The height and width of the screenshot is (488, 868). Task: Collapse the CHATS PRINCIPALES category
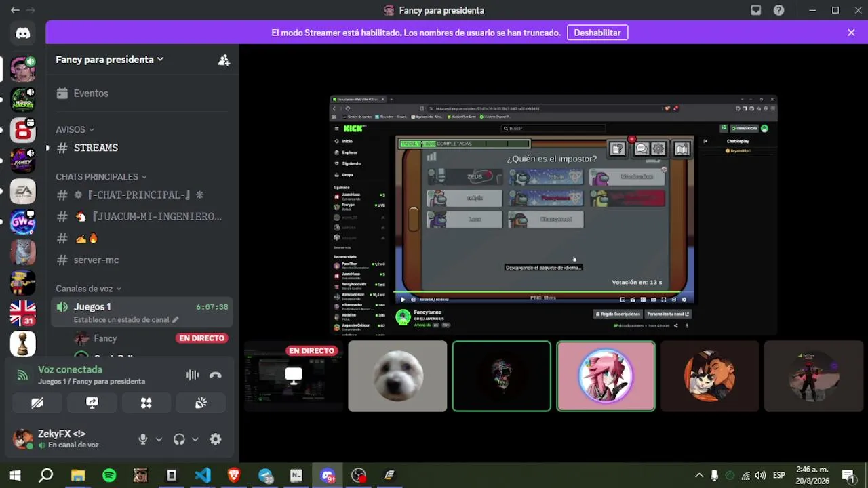(x=101, y=177)
